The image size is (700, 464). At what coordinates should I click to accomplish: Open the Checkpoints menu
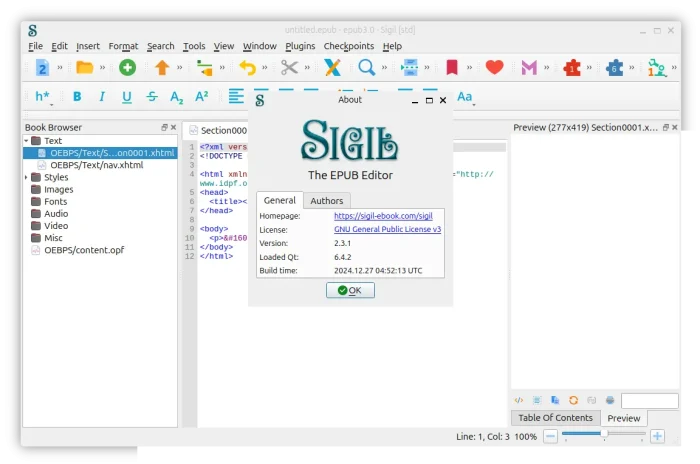point(349,46)
